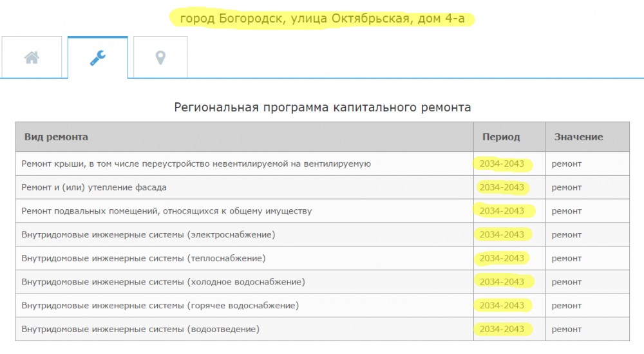Image resolution: width=644 pixels, height=354 pixels.
Task: Click the address title город Богородск
Action: coord(322,19)
